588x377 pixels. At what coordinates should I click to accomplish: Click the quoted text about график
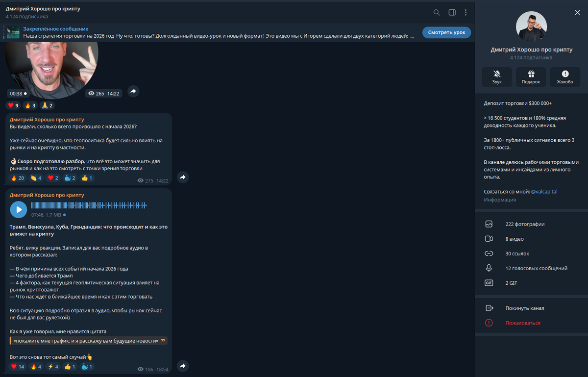click(89, 341)
